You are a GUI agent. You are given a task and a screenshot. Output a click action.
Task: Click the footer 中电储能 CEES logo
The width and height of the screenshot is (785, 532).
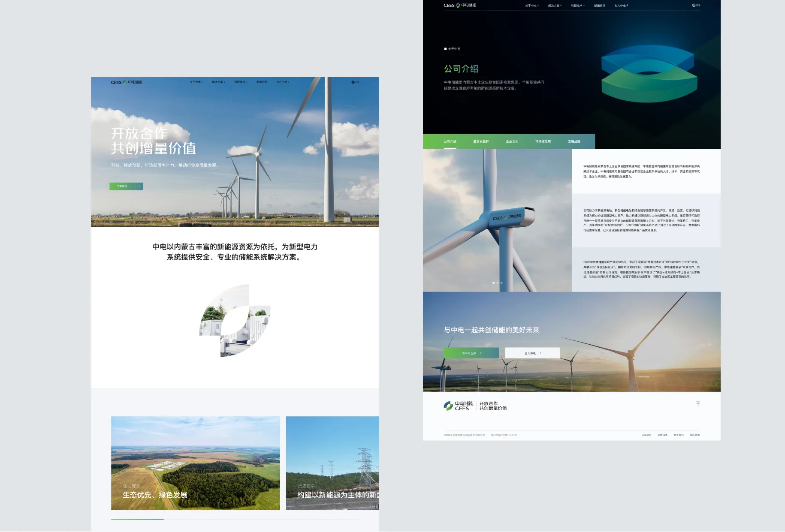(458, 406)
